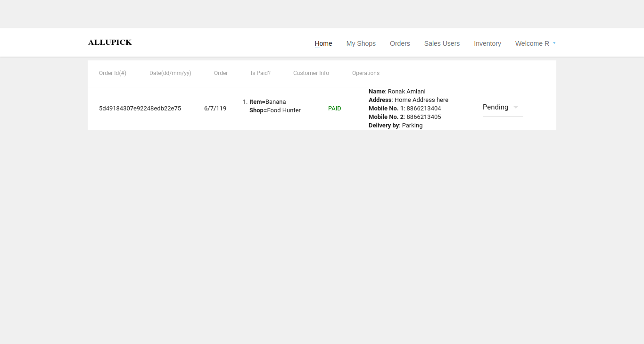Image resolution: width=644 pixels, height=344 pixels.
Task: Open the Sales Users section
Action: pos(442,43)
